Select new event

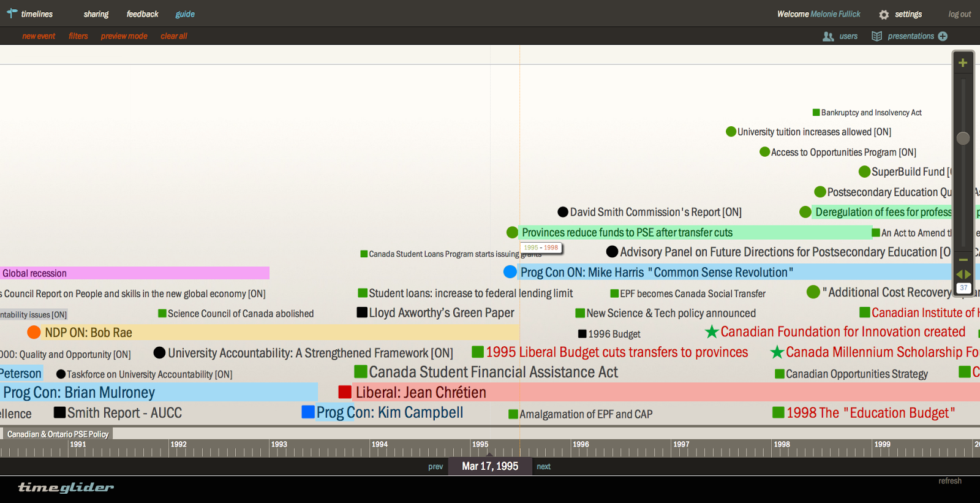(39, 36)
